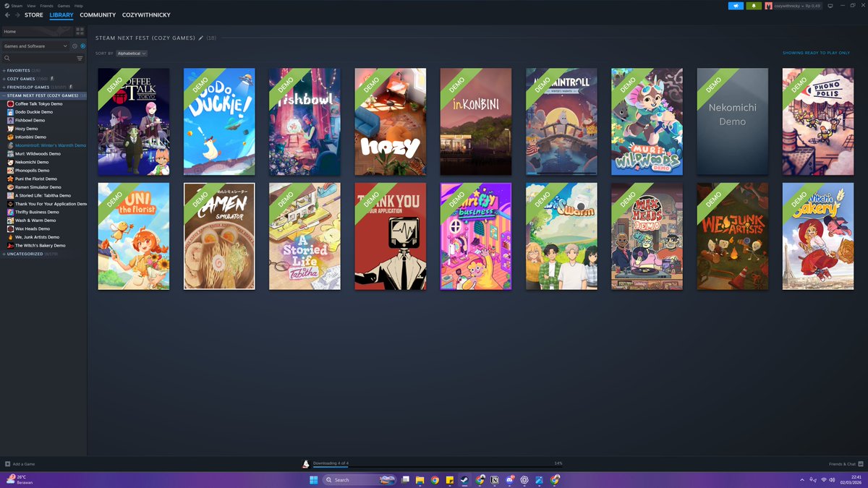Open the ChatGPT app in the taskbar
Screen dimensions: 868x488
pyautogui.click(x=524, y=479)
